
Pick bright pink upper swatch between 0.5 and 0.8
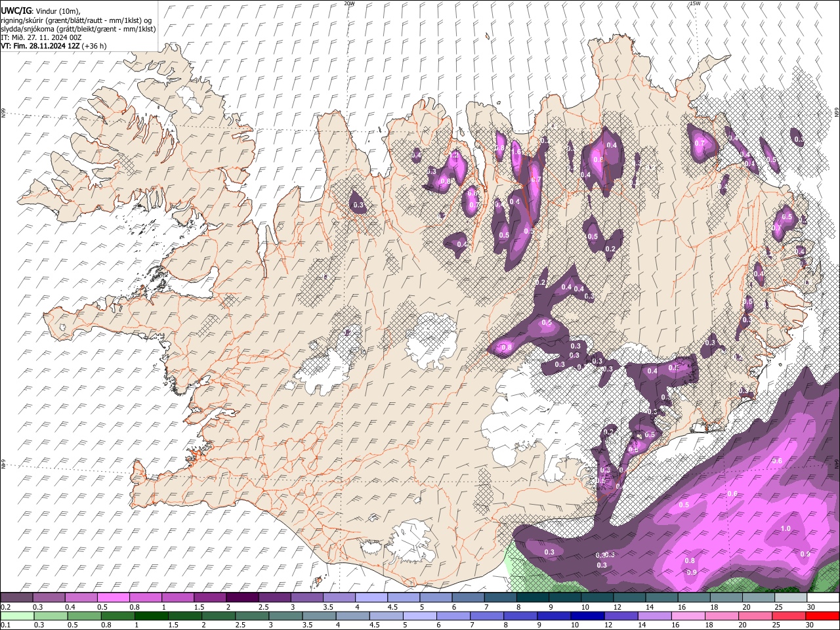coord(113,597)
